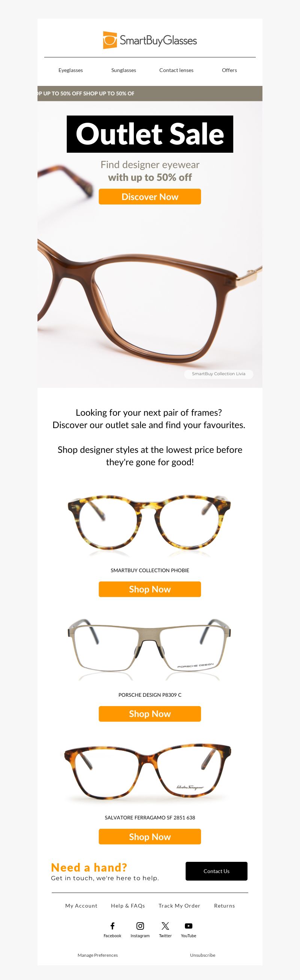The width and height of the screenshot is (300, 980).
Task: Go to Contact lenses
Action: [x=176, y=71]
